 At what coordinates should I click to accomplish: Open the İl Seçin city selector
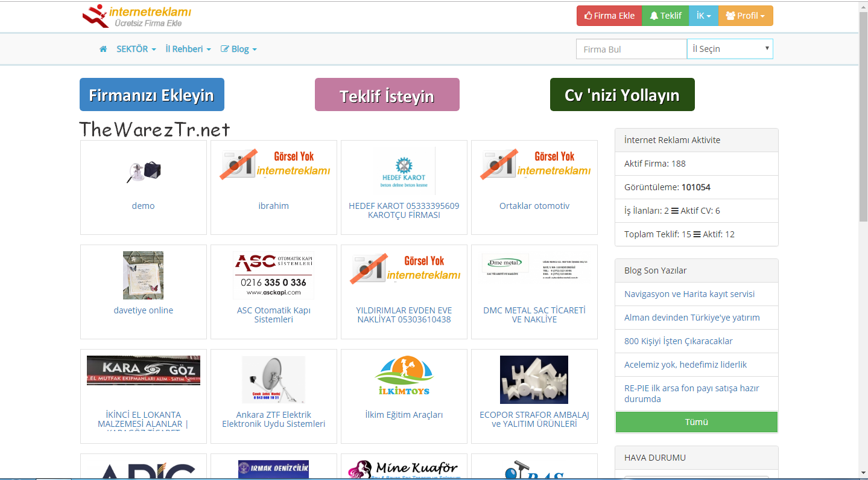coord(730,49)
